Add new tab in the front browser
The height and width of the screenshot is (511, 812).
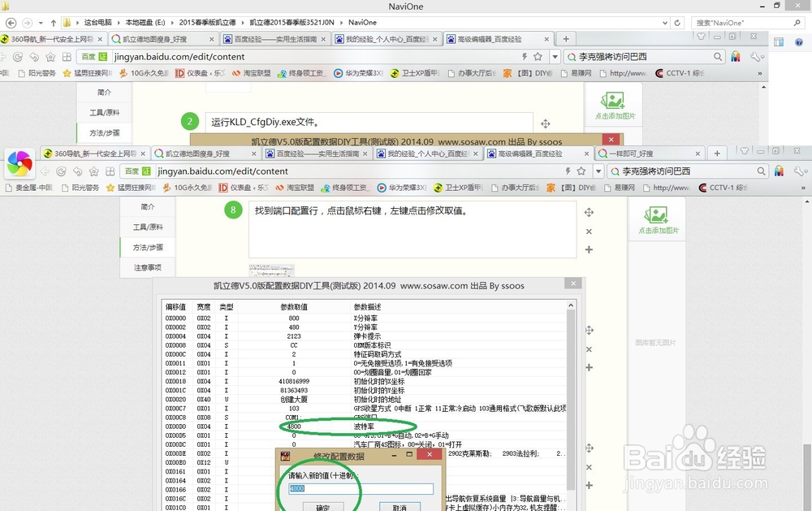pos(717,154)
